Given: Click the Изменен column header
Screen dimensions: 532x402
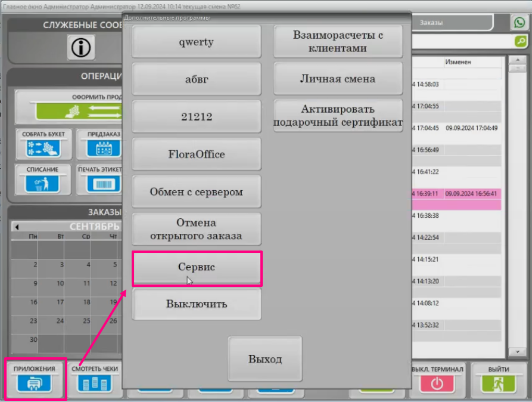Looking at the screenshot, I should 472,62.
